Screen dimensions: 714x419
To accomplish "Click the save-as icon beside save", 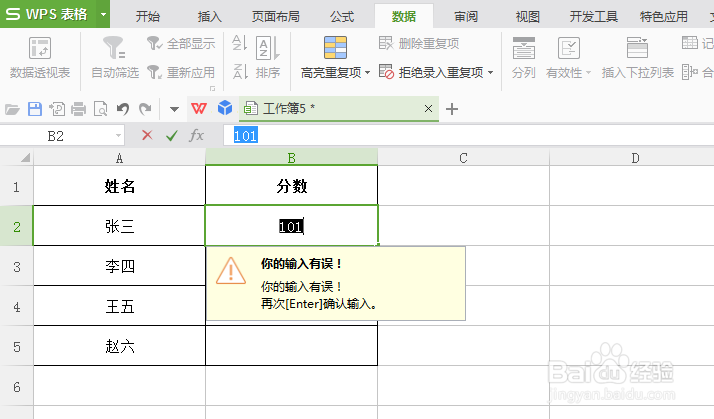I will pyautogui.click(x=57, y=109).
